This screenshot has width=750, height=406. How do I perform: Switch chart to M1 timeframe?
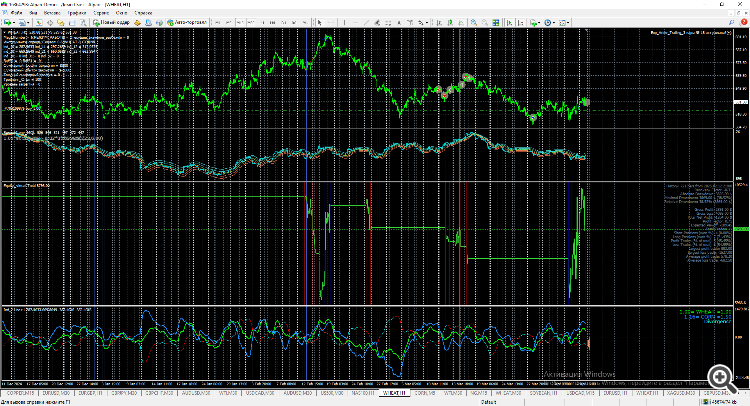217,22
